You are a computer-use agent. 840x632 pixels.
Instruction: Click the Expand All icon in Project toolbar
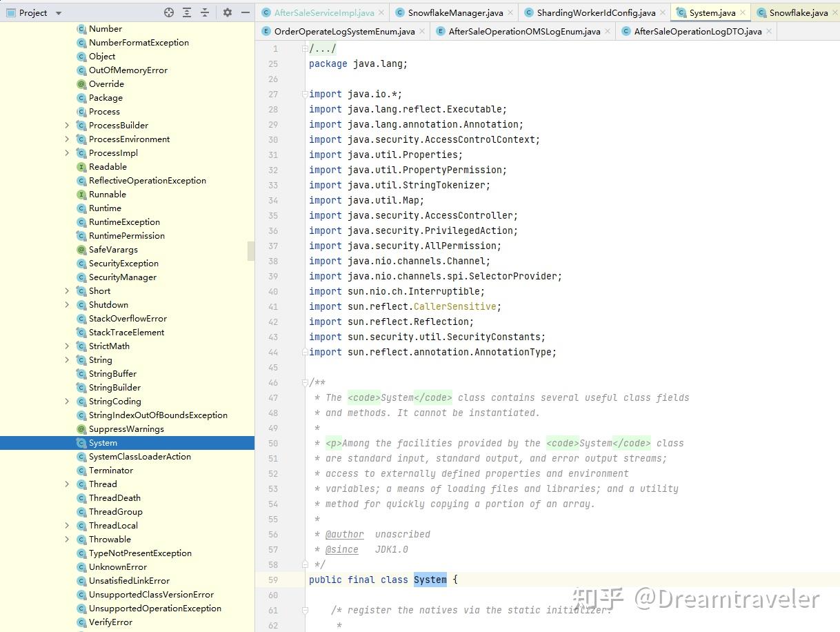pos(187,12)
